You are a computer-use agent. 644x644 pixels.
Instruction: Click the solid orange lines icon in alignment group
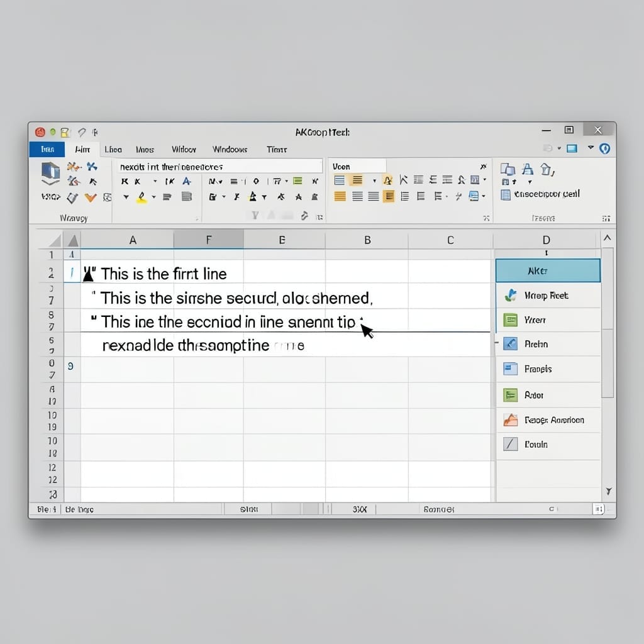340,197
